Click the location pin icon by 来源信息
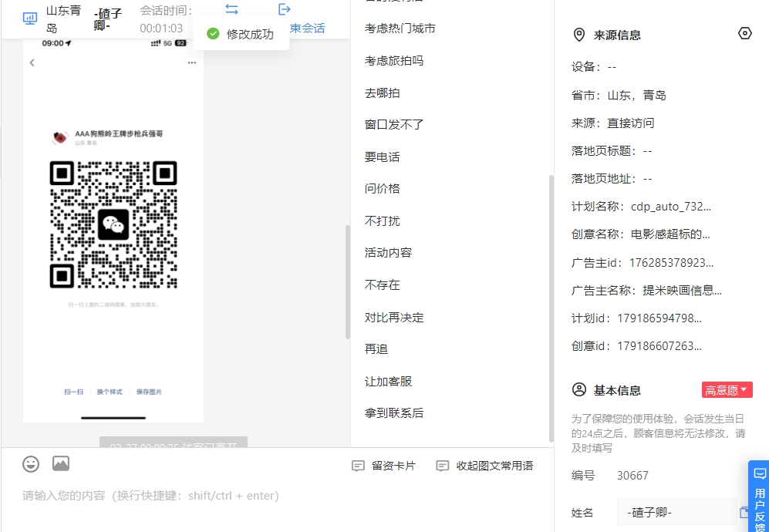This screenshot has height=532, width=769. [579, 35]
